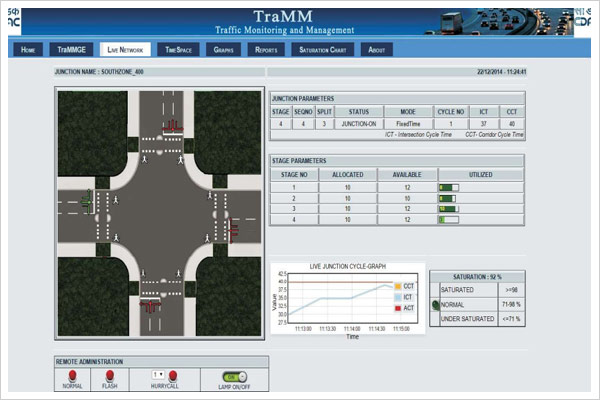
Task: Click the red FLASH mode lamp
Action: click(x=110, y=374)
